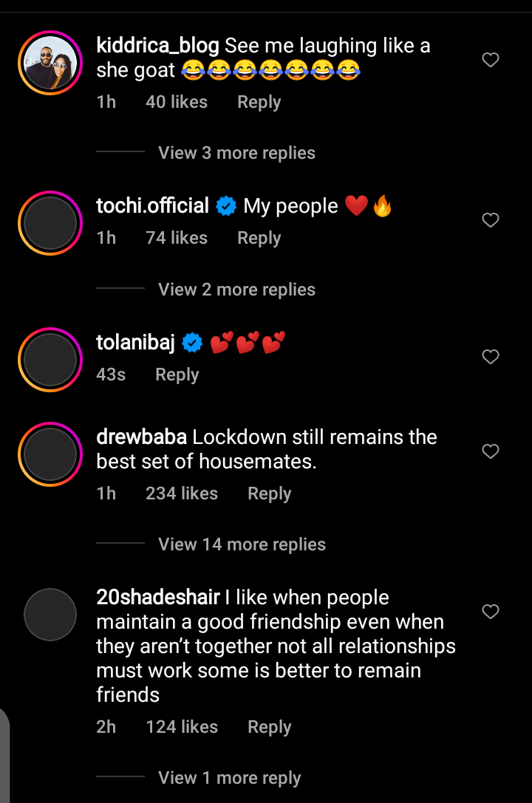532x803 pixels.
Task: Open tochi.official's profile avatar
Action: click(50, 223)
